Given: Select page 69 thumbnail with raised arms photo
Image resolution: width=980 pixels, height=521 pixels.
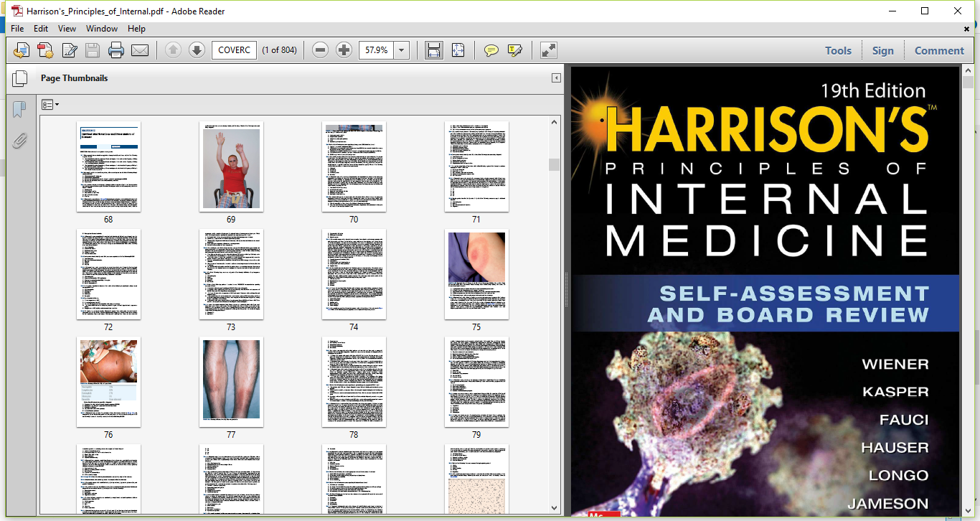Looking at the screenshot, I should (x=231, y=166).
